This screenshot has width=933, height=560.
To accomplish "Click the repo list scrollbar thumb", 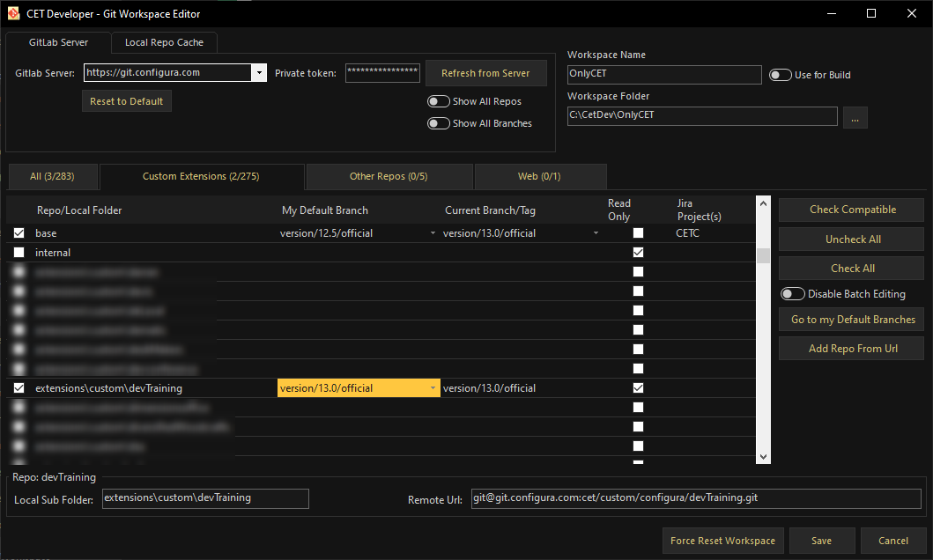I will [763, 255].
